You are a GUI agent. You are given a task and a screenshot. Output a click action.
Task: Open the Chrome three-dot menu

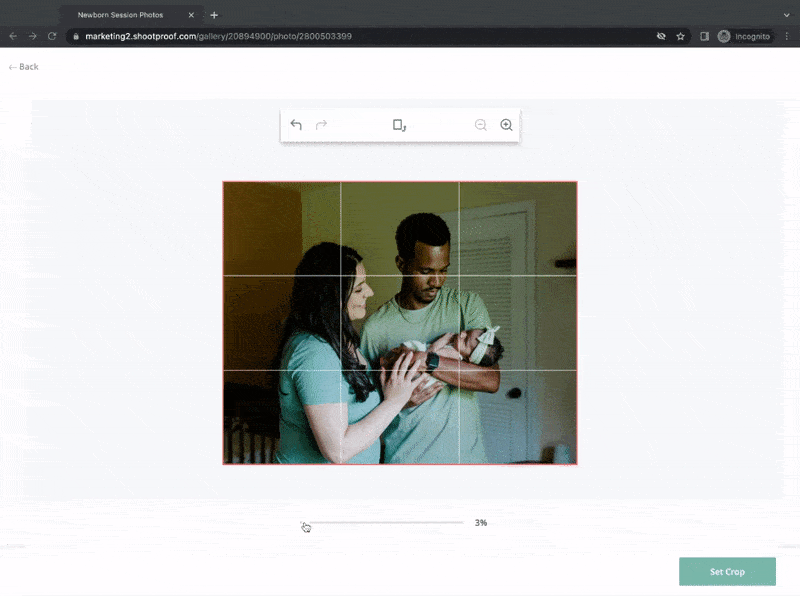coord(787,36)
